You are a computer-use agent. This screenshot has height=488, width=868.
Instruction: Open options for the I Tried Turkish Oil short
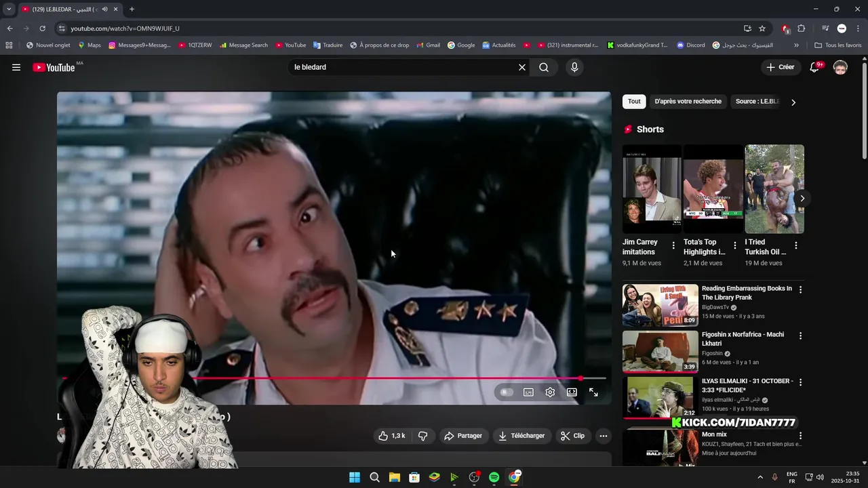(796, 245)
